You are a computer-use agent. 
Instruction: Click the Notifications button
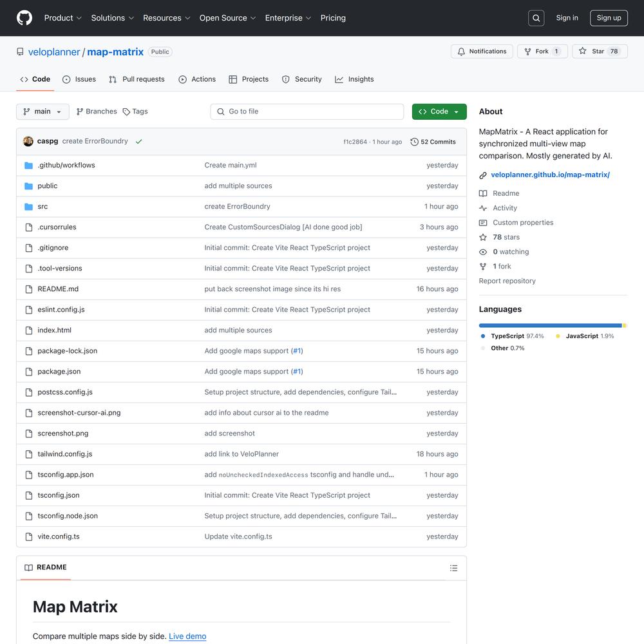[482, 52]
